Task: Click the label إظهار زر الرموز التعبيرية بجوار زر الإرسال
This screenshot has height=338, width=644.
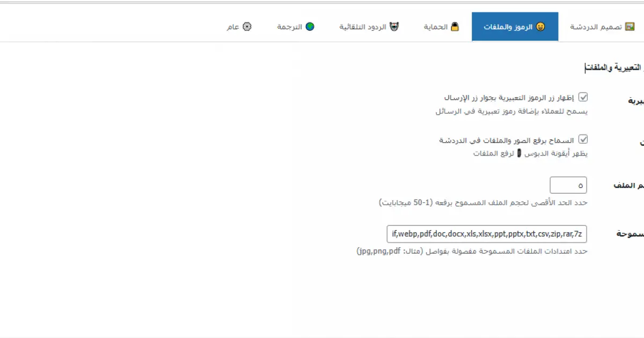Action: coord(509,98)
